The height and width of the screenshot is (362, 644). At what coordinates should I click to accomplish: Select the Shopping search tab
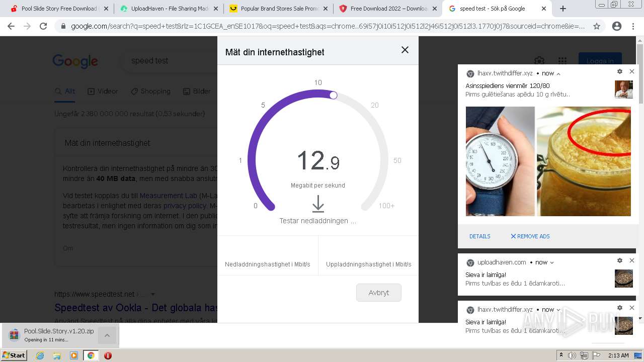150,92
